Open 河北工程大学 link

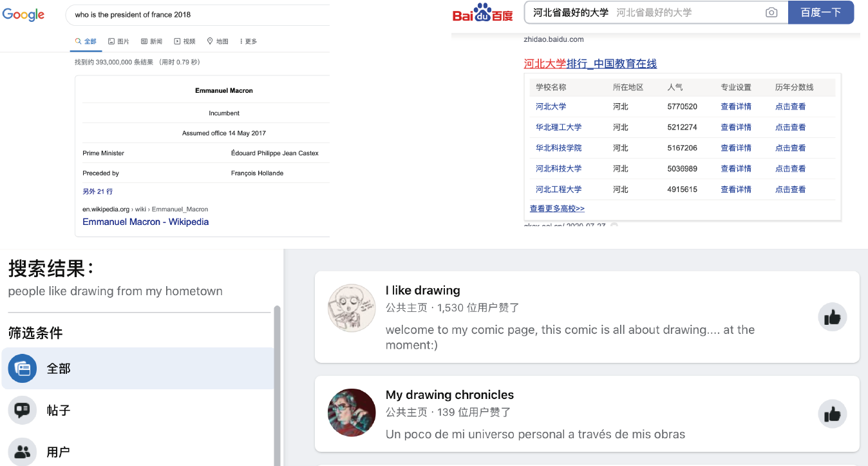[559, 189]
